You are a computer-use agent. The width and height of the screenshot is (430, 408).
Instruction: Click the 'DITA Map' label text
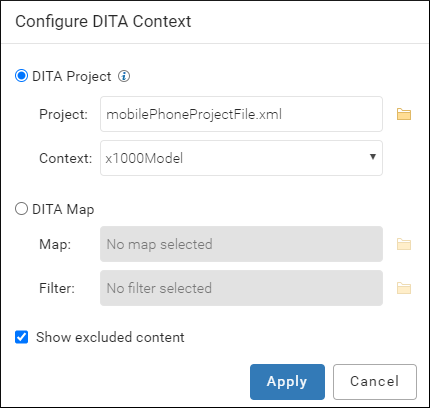pos(63,210)
